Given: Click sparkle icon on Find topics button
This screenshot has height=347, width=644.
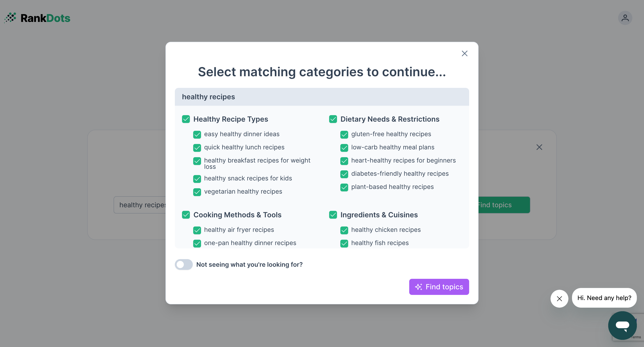Looking at the screenshot, I should click(x=419, y=287).
